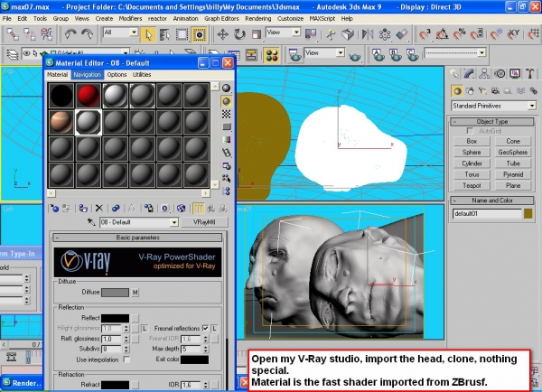542x392 pixels.
Task: Click the Pyramid primitive button
Action: coord(513,174)
